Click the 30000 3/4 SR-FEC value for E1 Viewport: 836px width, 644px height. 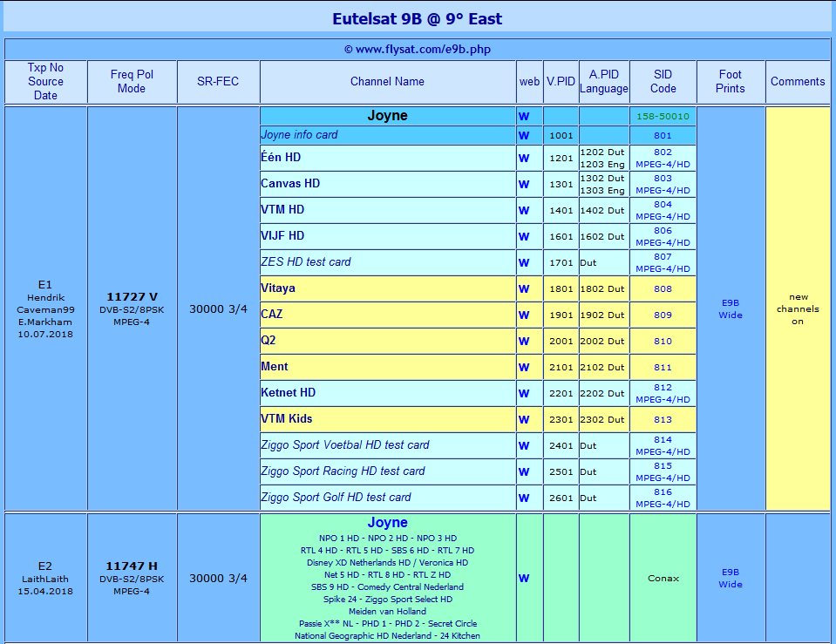tap(218, 308)
